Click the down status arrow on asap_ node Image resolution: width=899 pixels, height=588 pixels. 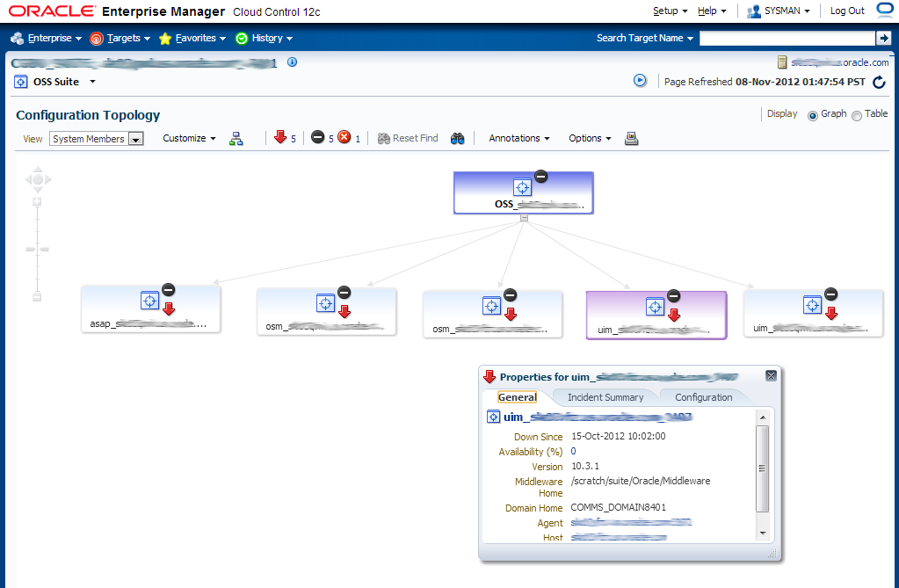pos(169,309)
